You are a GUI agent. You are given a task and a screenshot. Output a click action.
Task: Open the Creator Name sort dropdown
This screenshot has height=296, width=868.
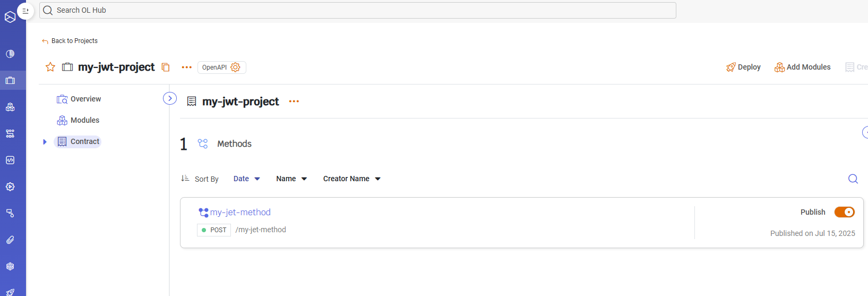(x=352, y=179)
